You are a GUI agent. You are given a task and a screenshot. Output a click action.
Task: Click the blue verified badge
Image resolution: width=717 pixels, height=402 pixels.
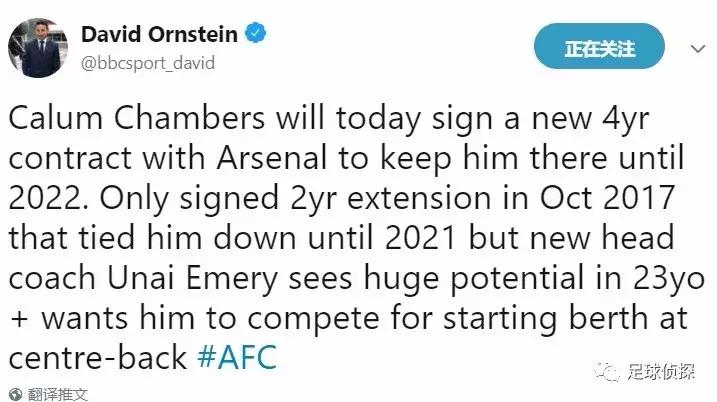(x=256, y=35)
